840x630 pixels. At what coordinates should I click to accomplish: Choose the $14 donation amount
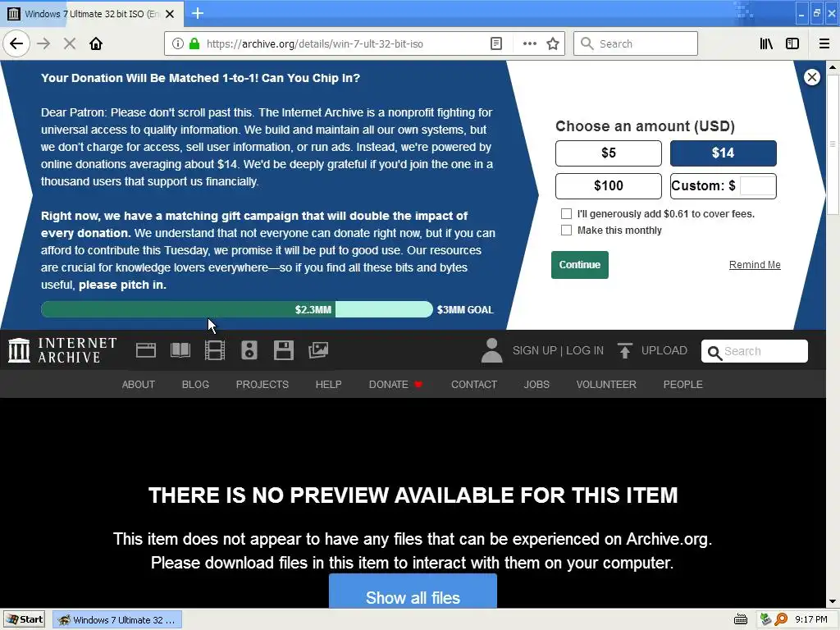coord(724,153)
